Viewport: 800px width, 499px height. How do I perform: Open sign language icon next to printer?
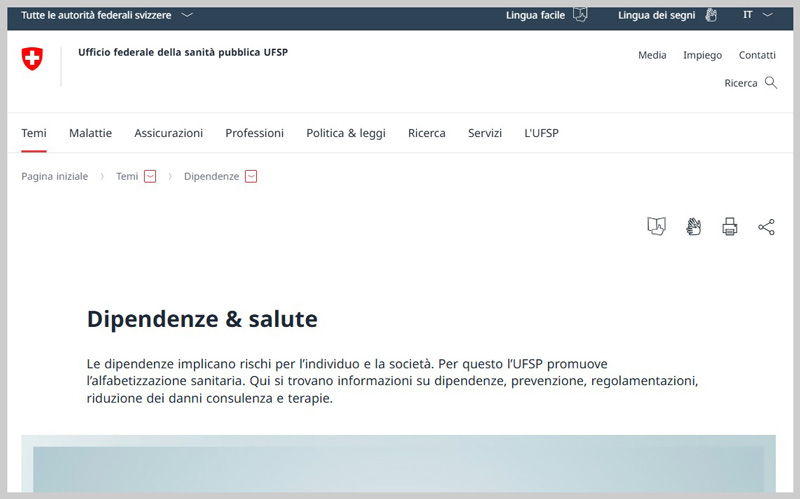coord(693,227)
